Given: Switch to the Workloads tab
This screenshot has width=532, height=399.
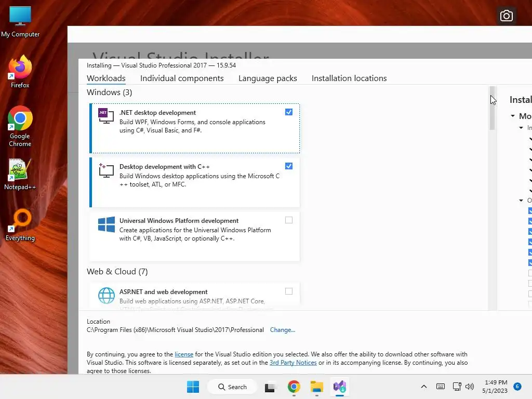Looking at the screenshot, I should click(x=106, y=78).
